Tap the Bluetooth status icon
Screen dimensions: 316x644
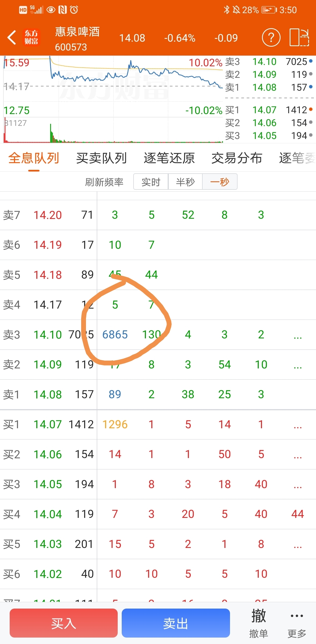227,10
